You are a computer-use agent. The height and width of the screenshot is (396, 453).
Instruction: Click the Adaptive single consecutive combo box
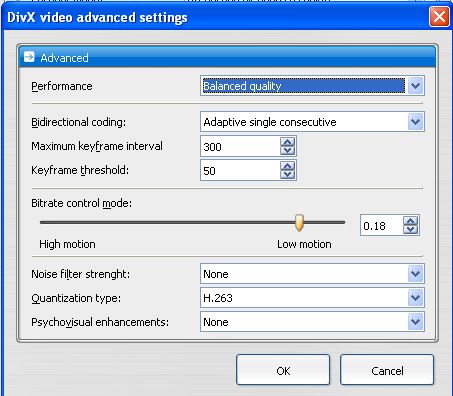point(312,122)
